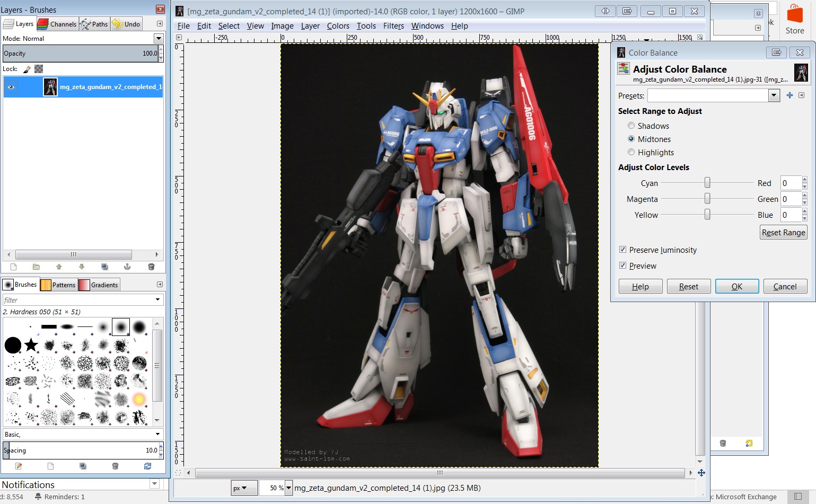This screenshot has height=504, width=816.
Task: Switch to the Undo tab
Action: pos(126,24)
